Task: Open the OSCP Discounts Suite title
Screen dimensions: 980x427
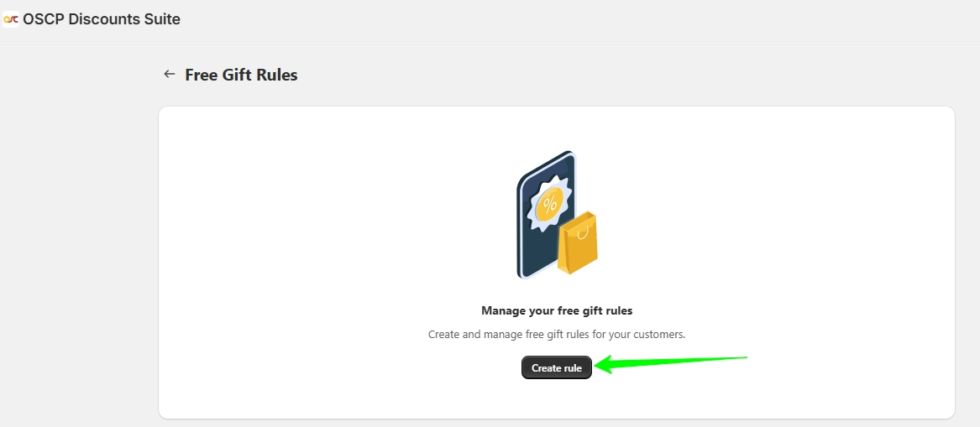Action: click(102, 19)
